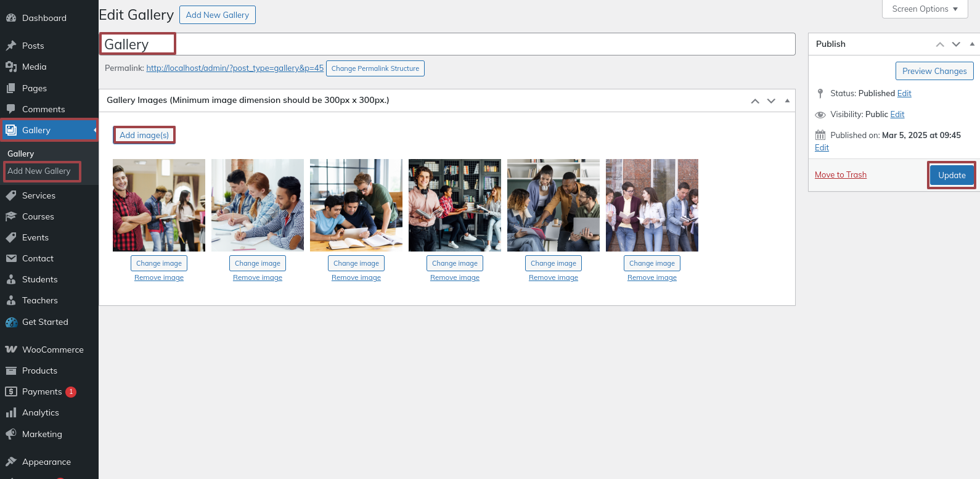Viewport: 980px width, 479px height.
Task: Click the Gallery title input field
Action: pyautogui.click(x=447, y=44)
